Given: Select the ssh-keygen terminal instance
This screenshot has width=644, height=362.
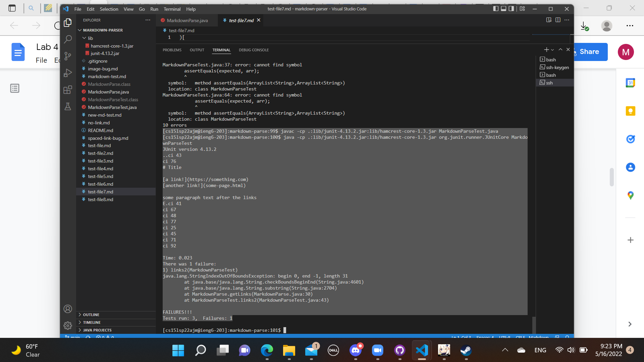Looking at the screenshot, I should click(x=557, y=67).
